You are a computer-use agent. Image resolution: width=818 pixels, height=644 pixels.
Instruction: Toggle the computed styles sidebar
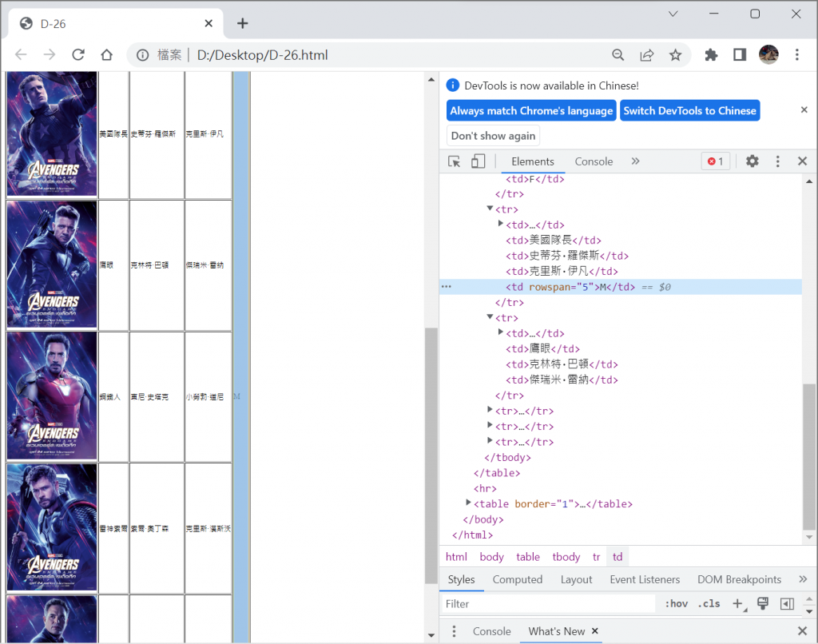[787, 604]
